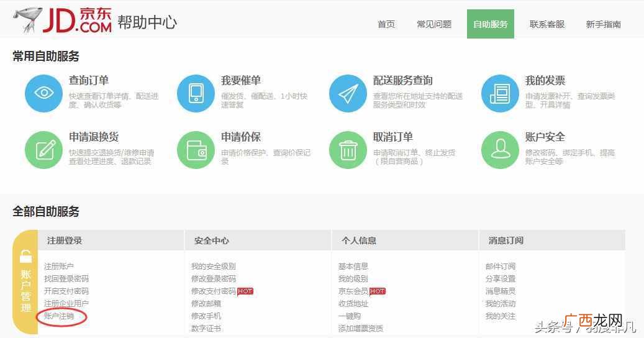
Task: Click the 我的发票 invoice icon
Action: point(501,93)
